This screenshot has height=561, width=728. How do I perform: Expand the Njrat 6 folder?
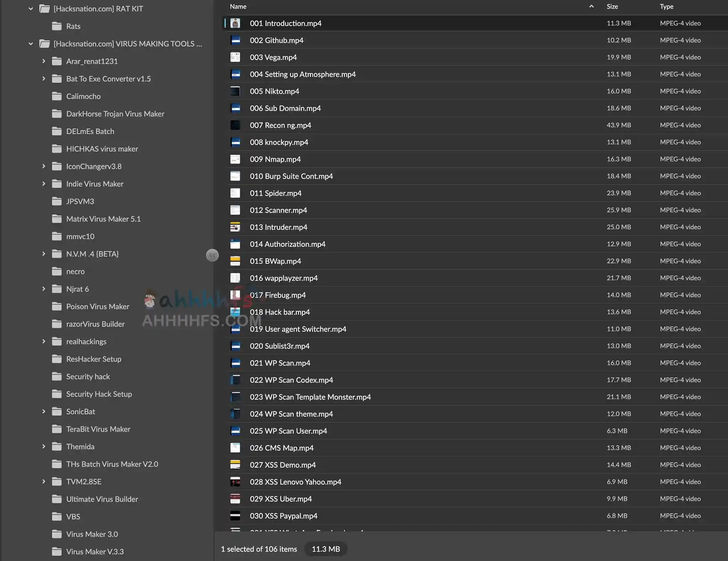pos(44,289)
